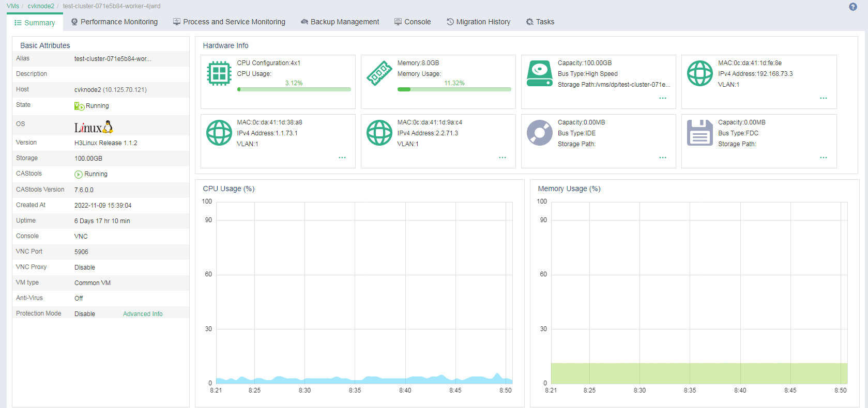
Task: Click the Storage 100.00GB attribute value
Action: click(88, 159)
